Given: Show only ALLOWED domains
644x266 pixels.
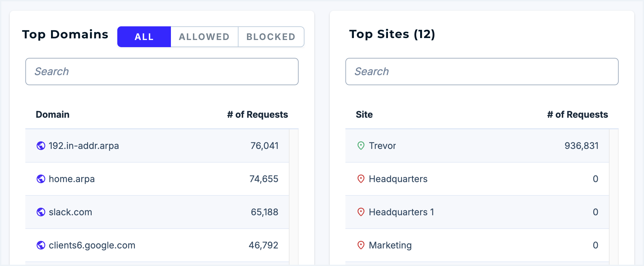Looking at the screenshot, I should [204, 37].
